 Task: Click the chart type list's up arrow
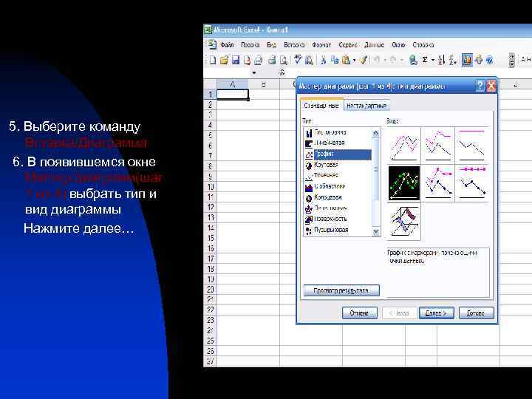click(x=376, y=133)
